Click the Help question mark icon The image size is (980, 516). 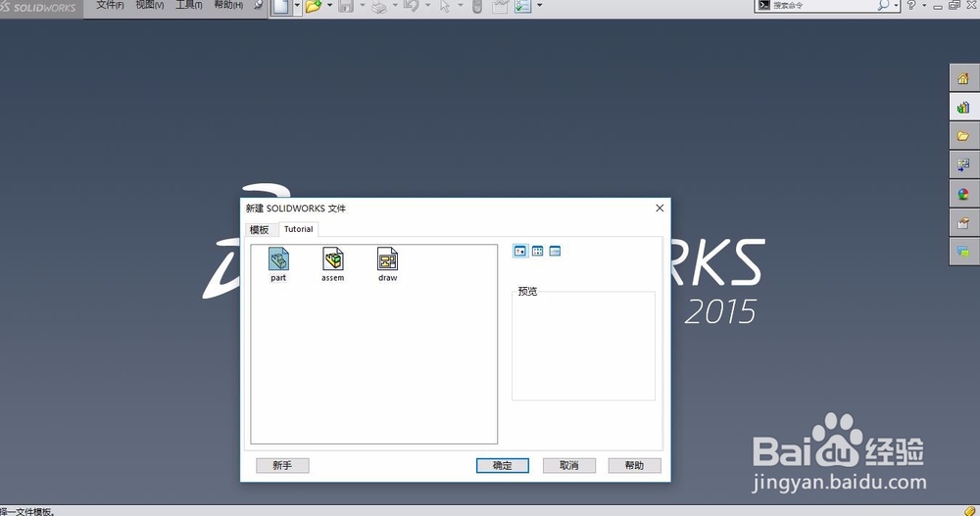point(911,5)
